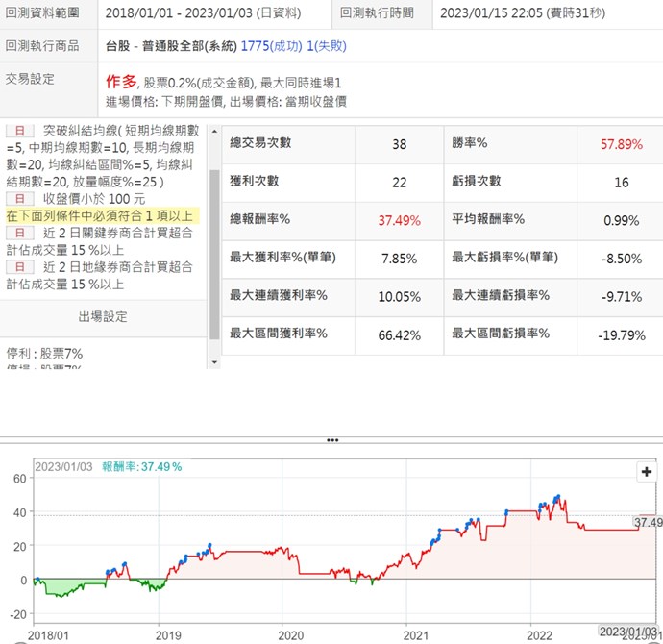
Task: Click the yellow 必須符合 1 項以上 condition row
Action: (x=101, y=215)
